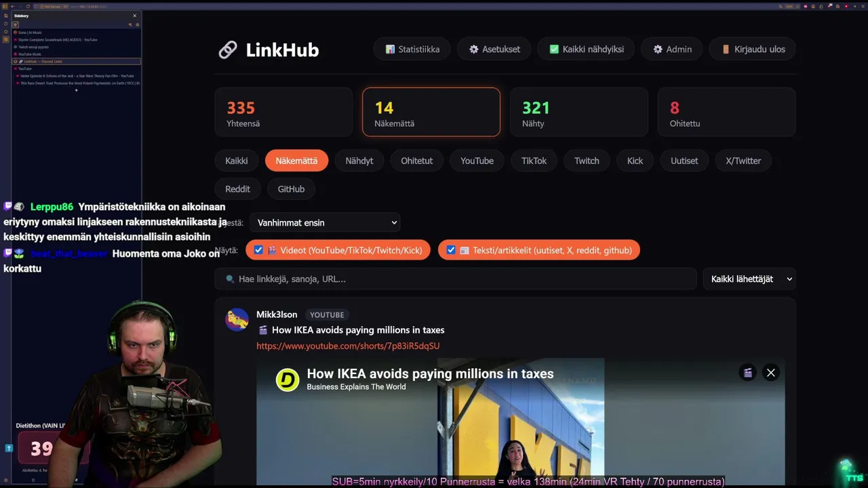Select the LinkHub tab in Sidebery
This screenshot has width=868, height=488.
(x=76, y=62)
